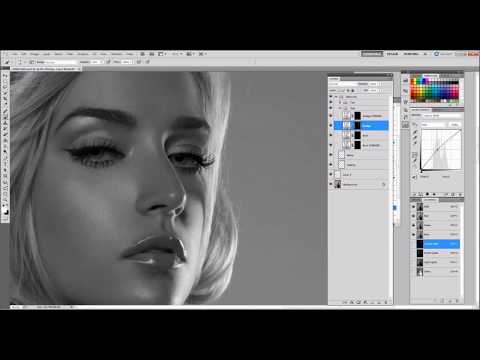Open the layer blend mode dropdown
Viewport: 480px width, 360px height.
click(x=343, y=84)
